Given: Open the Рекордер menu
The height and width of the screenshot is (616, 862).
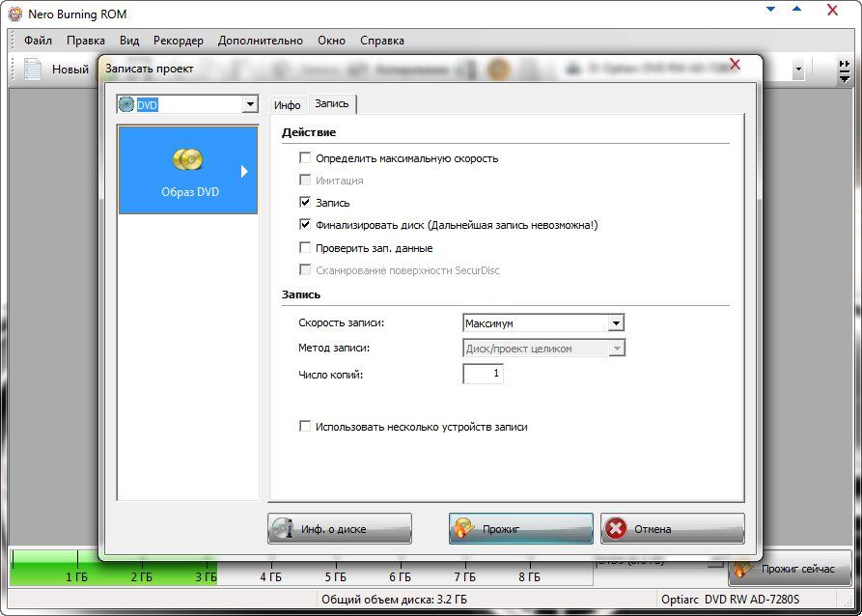Looking at the screenshot, I should [x=179, y=41].
